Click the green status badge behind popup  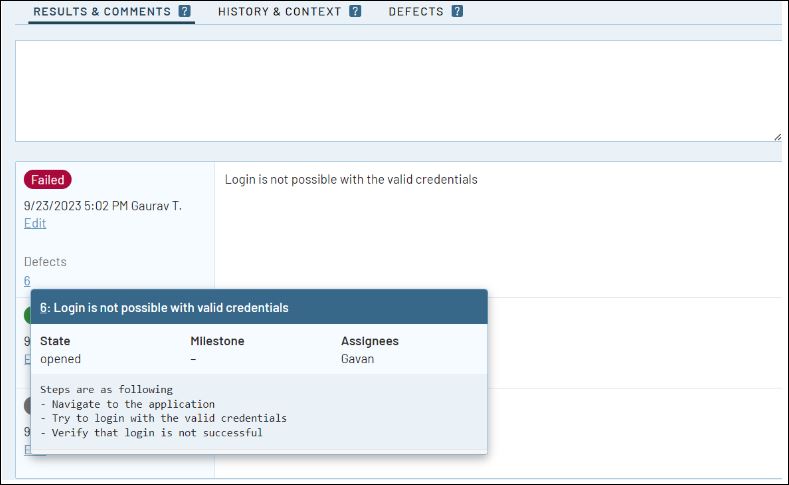pos(27,315)
